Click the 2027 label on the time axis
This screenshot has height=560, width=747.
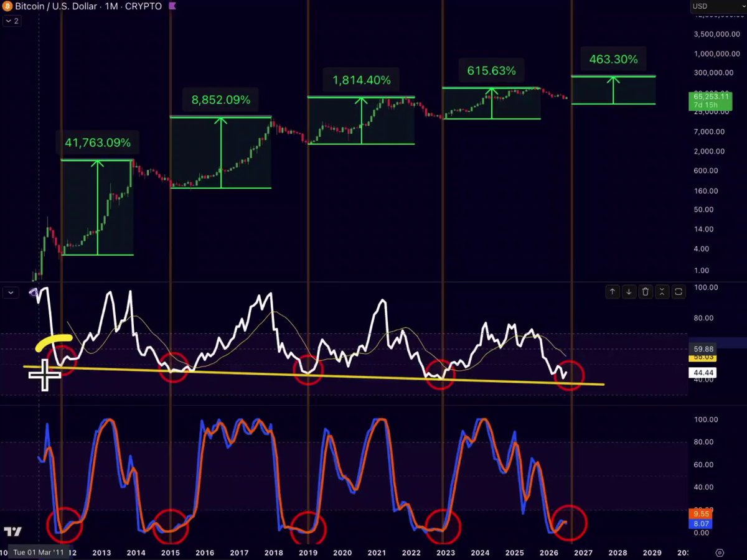click(x=583, y=553)
